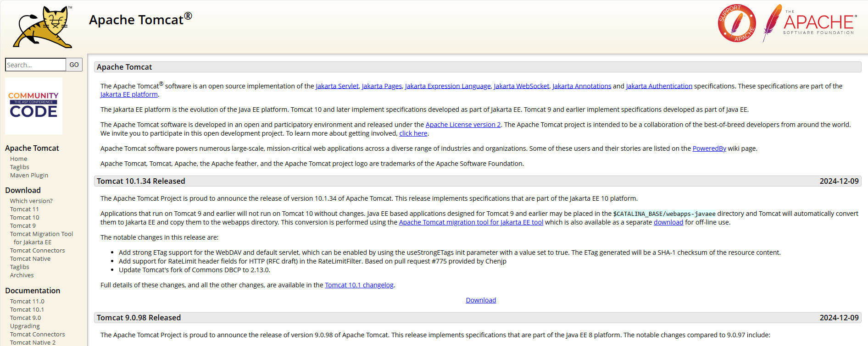Click the inline 'download' off-line use link
The image size is (868, 346).
[668, 222]
